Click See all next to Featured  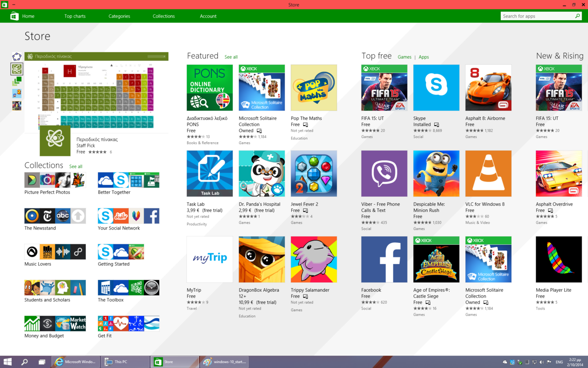(x=231, y=57)
